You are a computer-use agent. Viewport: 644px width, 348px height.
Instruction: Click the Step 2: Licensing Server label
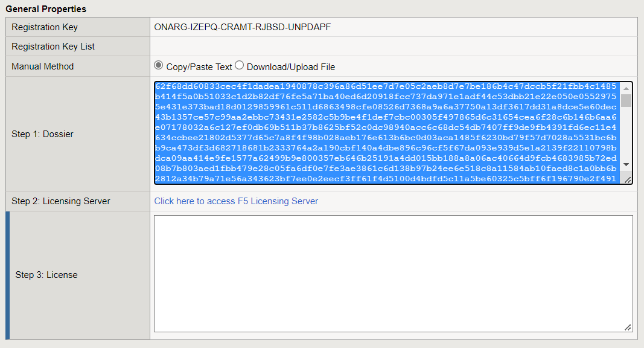(61, 201)
